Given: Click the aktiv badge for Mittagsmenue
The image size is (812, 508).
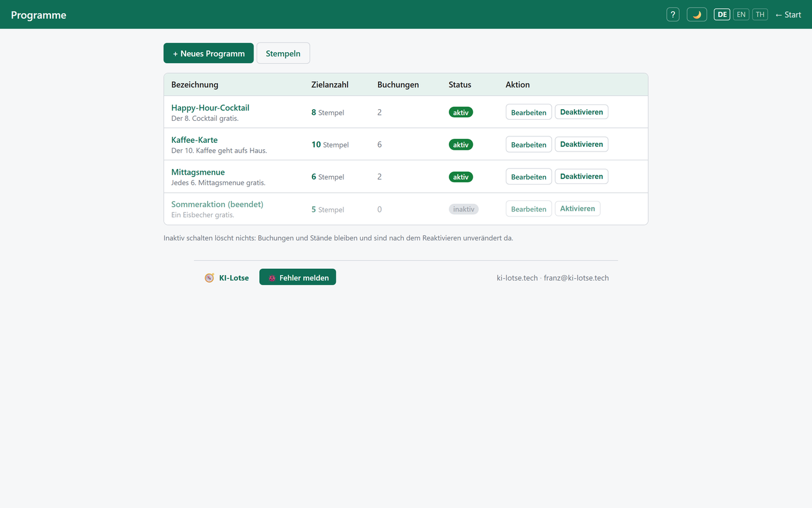Looking at the screenshot, I should [461, 177].
